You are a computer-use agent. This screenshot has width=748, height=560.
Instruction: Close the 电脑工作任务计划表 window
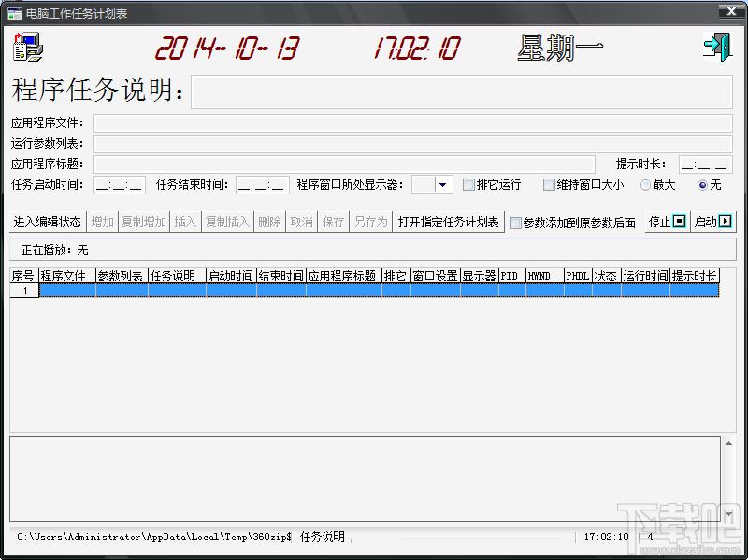[731, 11]
